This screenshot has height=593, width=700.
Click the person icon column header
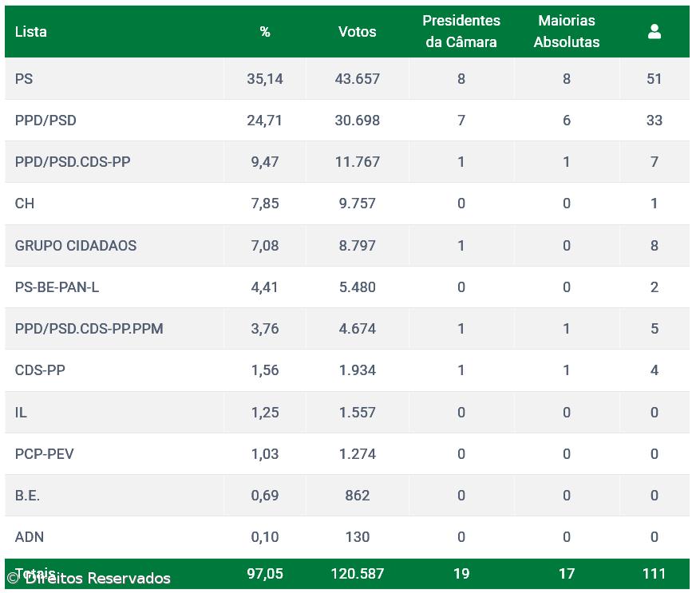pos(654,31)
